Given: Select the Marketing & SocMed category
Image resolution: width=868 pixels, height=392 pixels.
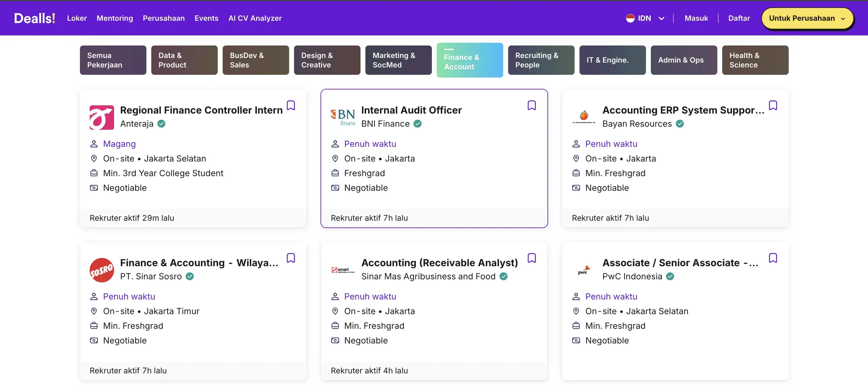Looking at the screenshot, I should pos(399,60).
